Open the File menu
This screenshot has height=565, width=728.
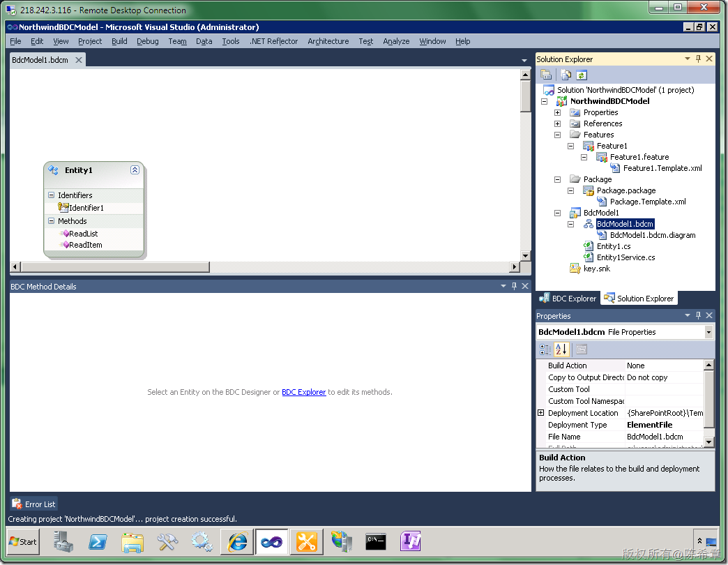15,41
